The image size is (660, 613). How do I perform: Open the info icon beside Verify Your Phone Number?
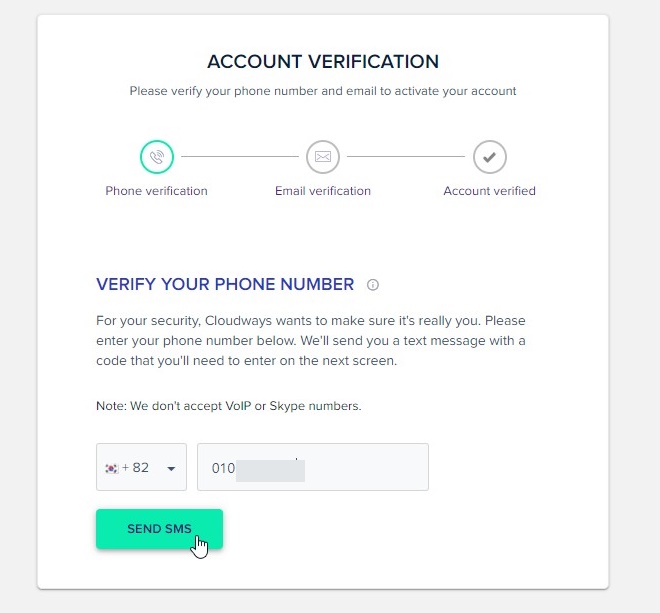point(373,285)
